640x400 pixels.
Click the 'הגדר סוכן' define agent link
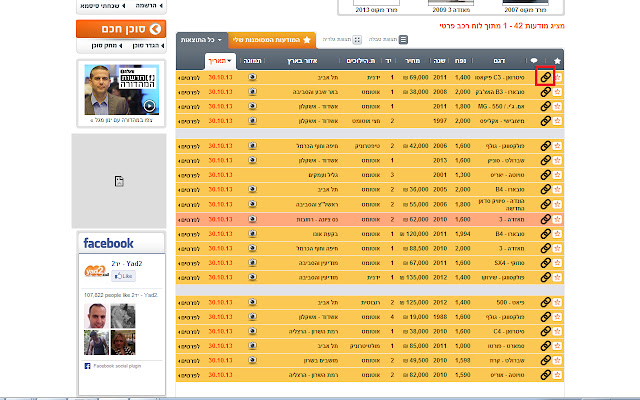pos(148,46)
